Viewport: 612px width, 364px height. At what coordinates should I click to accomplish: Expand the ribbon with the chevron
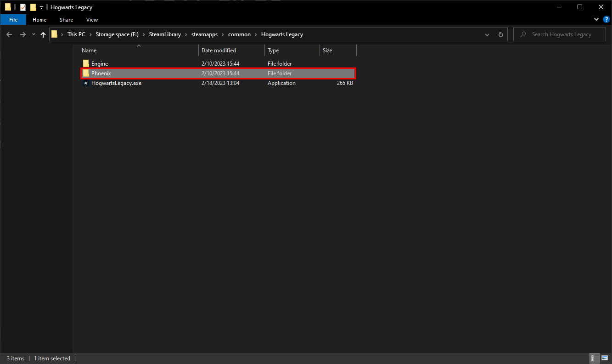(x=596, y=20)
